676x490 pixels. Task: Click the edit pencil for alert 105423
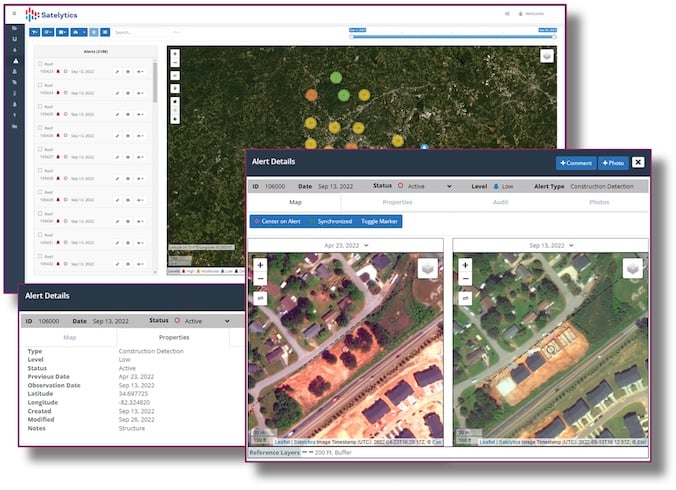[118, 72]
